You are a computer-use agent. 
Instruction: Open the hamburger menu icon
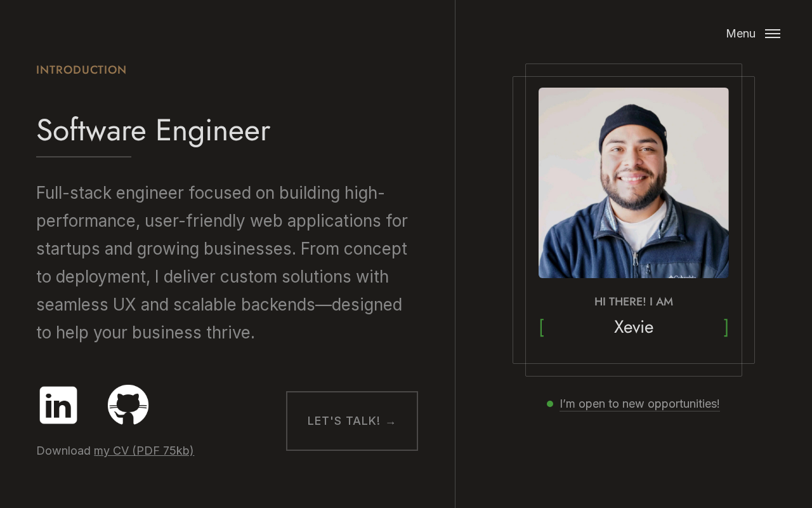772,34
